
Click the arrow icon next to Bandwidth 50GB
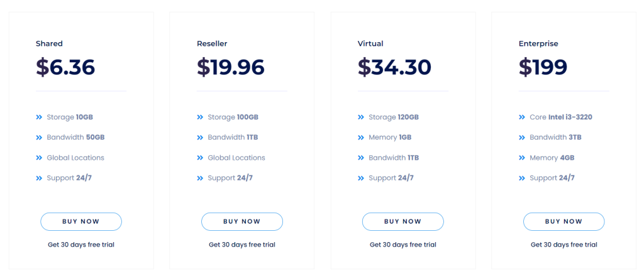(x=39, y=137)
